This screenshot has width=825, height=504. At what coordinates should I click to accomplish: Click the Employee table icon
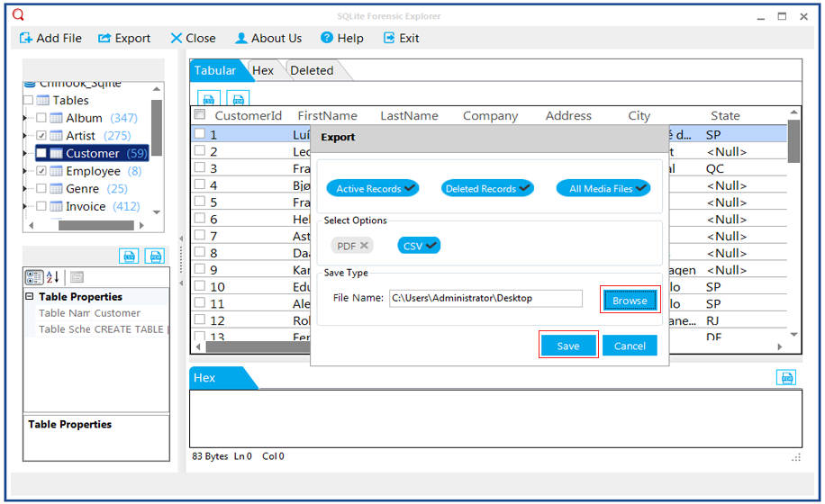(57, 171)
